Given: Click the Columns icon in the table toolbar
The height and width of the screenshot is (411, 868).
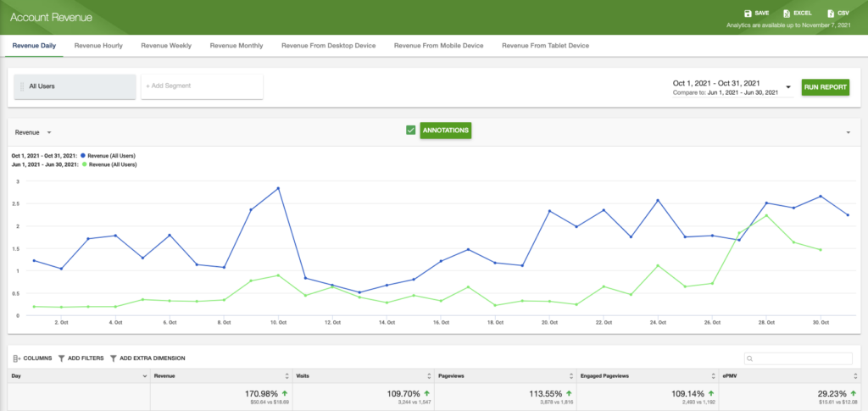Looking at the screenshot, I should pyautogui.click(x=17, y=358).
